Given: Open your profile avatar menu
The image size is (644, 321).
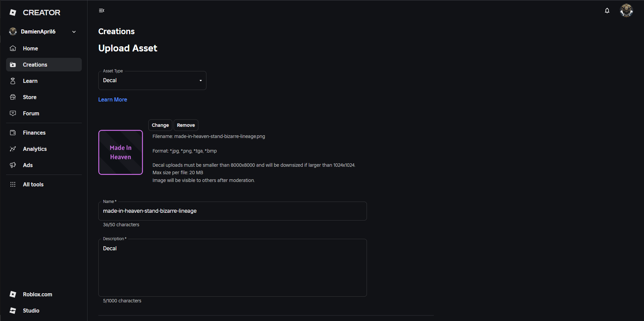Looking at the screenshot, I should click(x=627, y=10).
